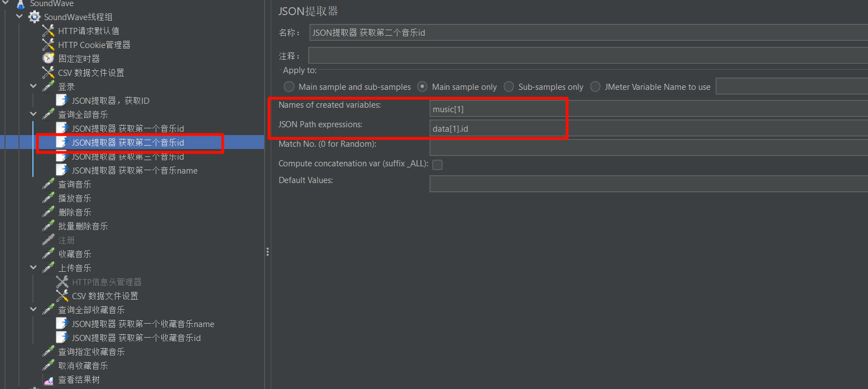Click the icon of JSON提取器 获取第一个音乐id
The image size is (868, 389).
(x=62, y=128)
